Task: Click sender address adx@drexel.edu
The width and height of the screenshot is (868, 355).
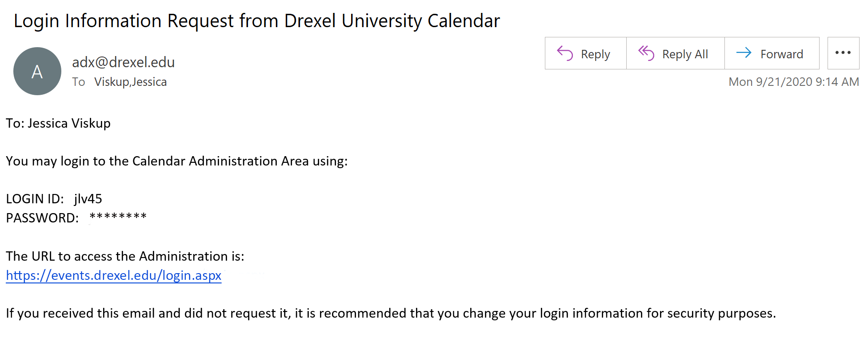Action: coord(124,62)
